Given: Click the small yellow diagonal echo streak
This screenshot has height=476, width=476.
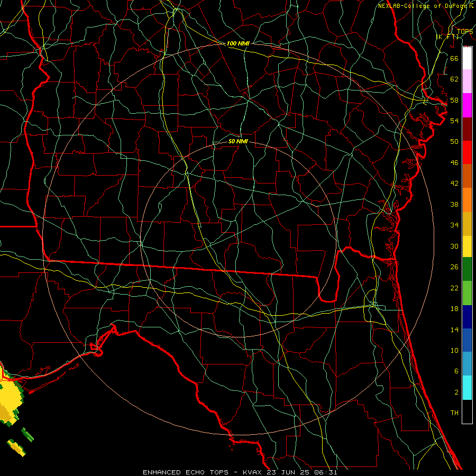Looking at the screenshot, I should pyautogui.click(x=17, y=448).
